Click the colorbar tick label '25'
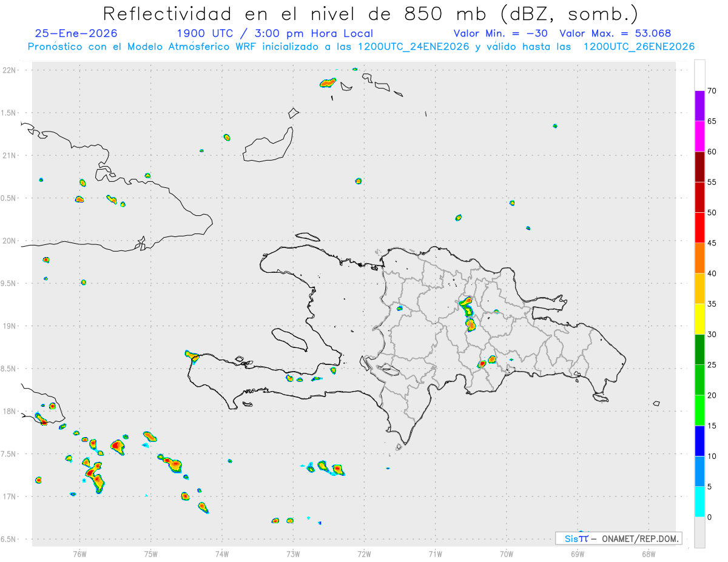Screen dimensions: 728x562 pyautogui.click(x=712, y=365)
